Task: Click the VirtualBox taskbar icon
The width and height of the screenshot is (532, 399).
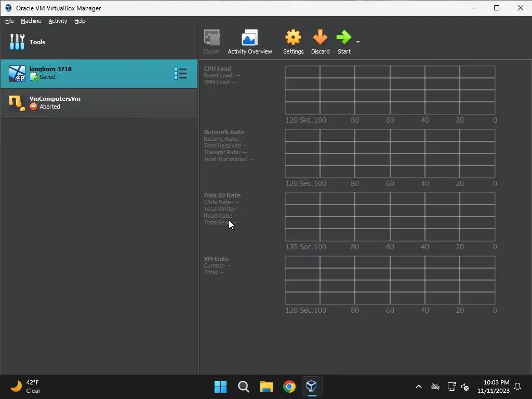Action: [312, 387]
